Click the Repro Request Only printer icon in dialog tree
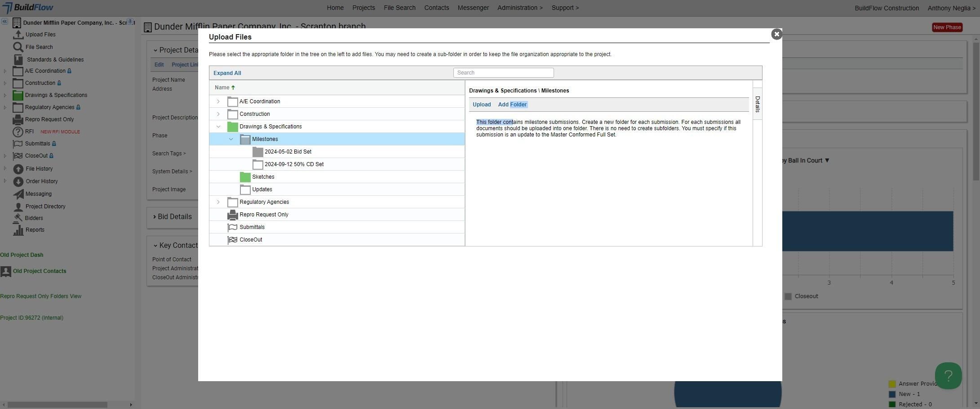The height and width of the screenshot is (409, 980). click(232, 215)
